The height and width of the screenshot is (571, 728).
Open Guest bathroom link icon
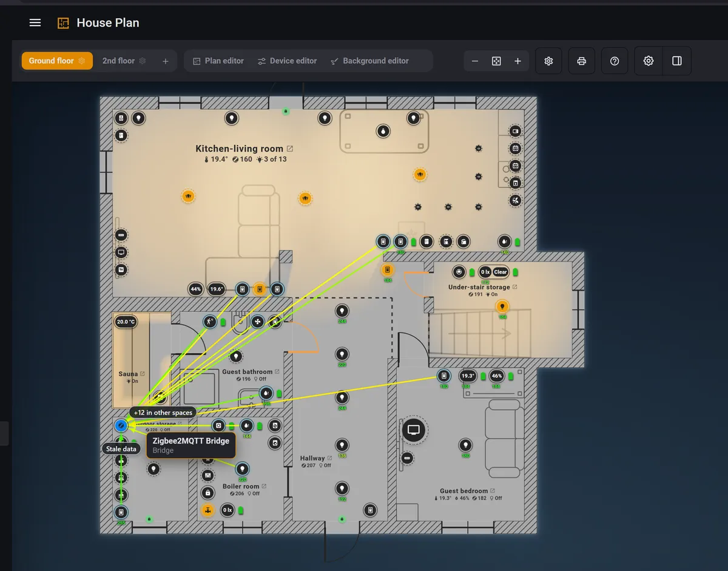click(x=277, y=371)
